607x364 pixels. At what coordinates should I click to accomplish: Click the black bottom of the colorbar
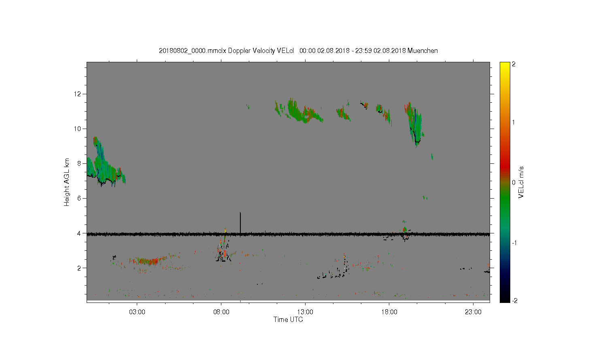(x=505, y=297)
